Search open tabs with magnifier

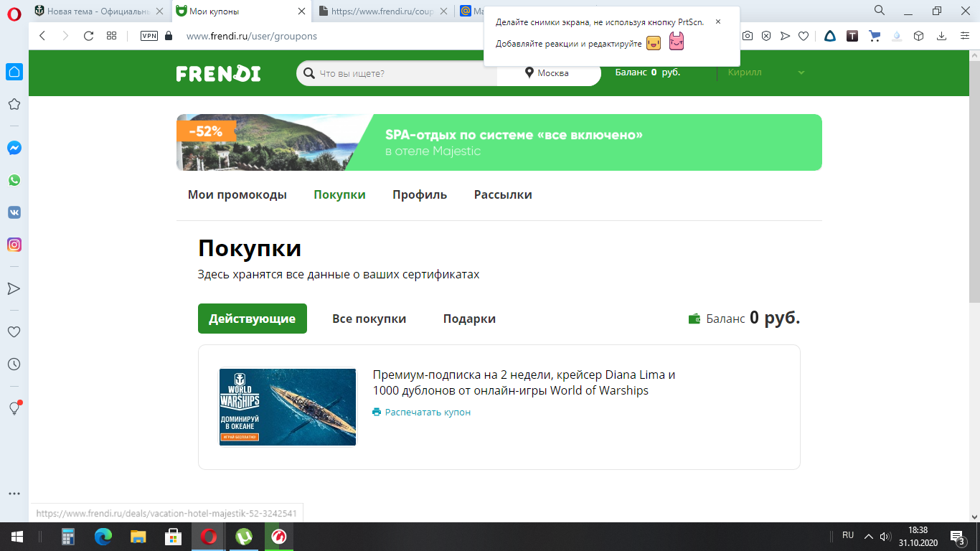(880, 10)
